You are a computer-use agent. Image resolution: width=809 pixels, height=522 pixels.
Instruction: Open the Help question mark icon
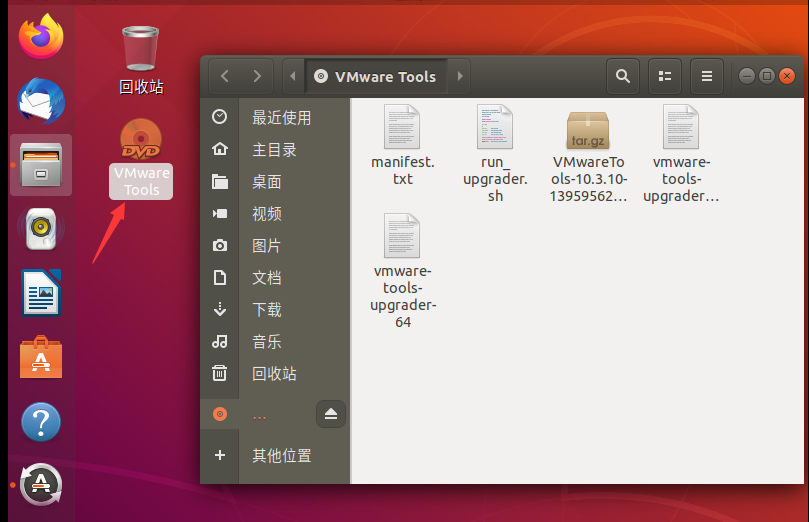point(41,422)
